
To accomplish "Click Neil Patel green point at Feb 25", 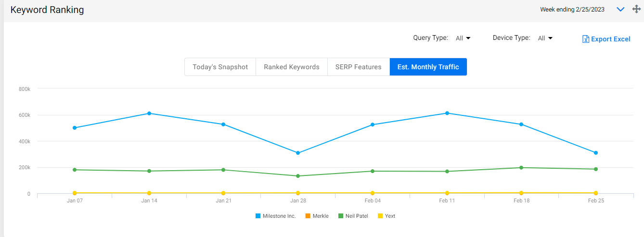I will pos(596,169).
